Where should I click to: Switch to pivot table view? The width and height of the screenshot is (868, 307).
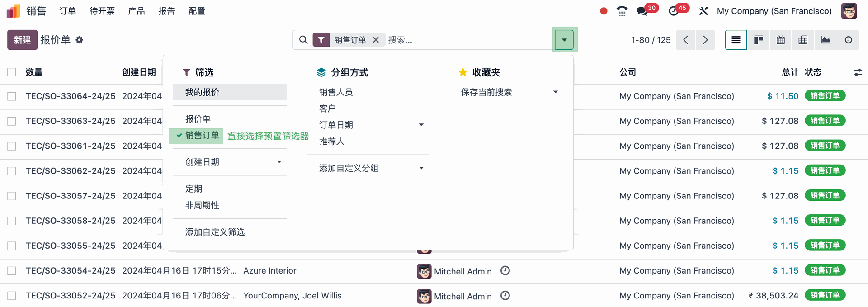coord(803,40)
